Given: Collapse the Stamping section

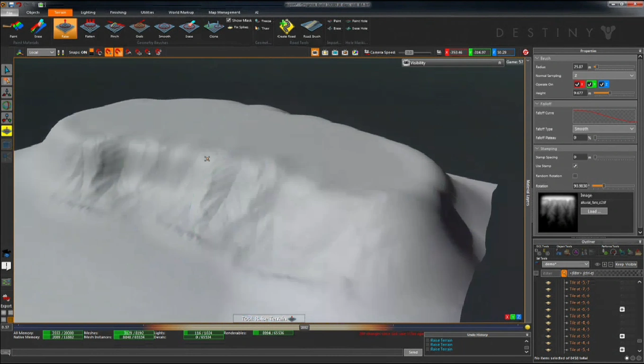Looking at the screenshot, I should [537, 149].
